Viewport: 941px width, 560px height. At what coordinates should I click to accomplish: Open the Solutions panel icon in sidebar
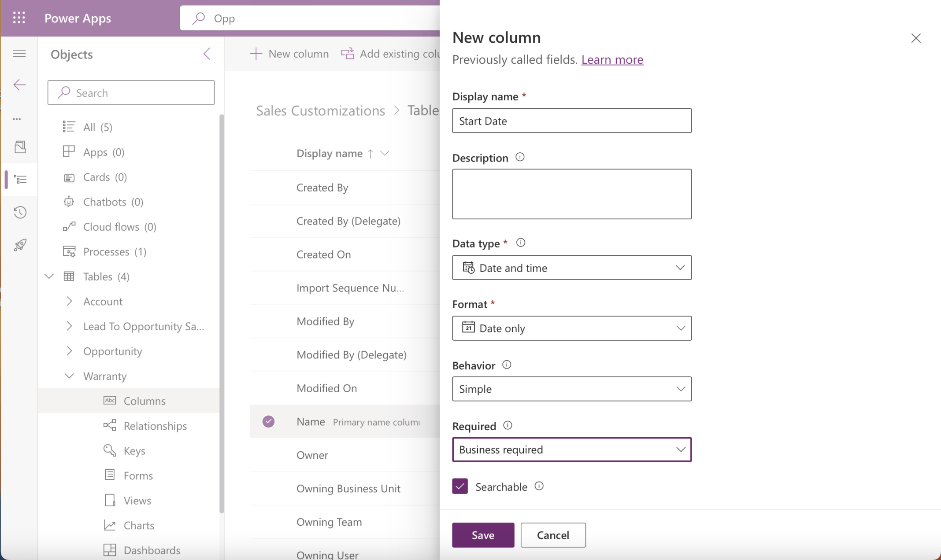19,147
